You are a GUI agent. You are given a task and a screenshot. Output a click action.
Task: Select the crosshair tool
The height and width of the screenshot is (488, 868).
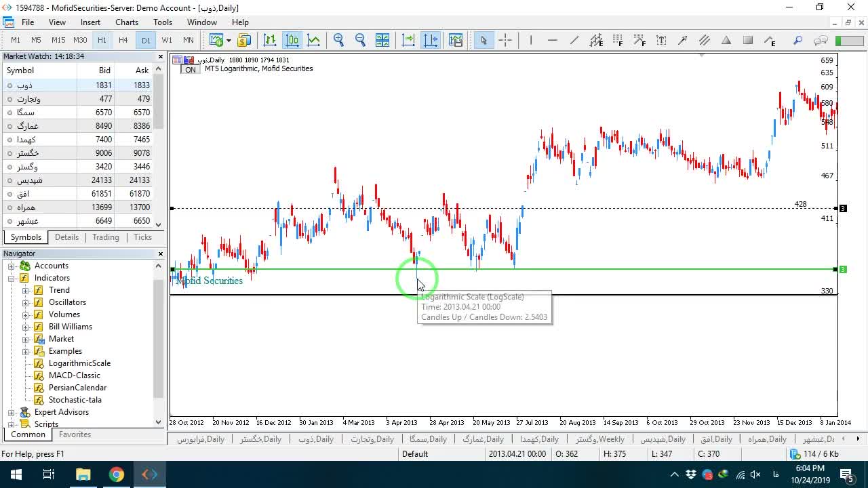click(x=505, y=40)
